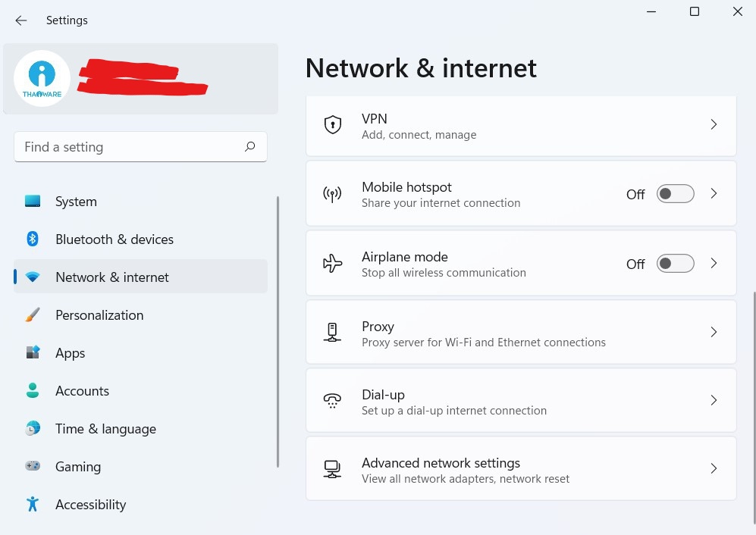
Task: Click the Thaiware profile avatar
Action: coord(42,78)
